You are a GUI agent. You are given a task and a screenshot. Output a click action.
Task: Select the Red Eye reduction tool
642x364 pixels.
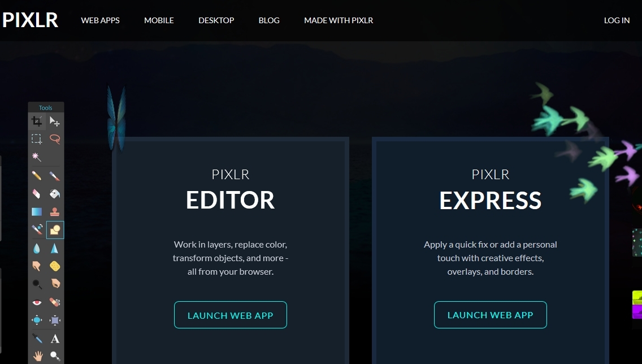tap(37, 302)
